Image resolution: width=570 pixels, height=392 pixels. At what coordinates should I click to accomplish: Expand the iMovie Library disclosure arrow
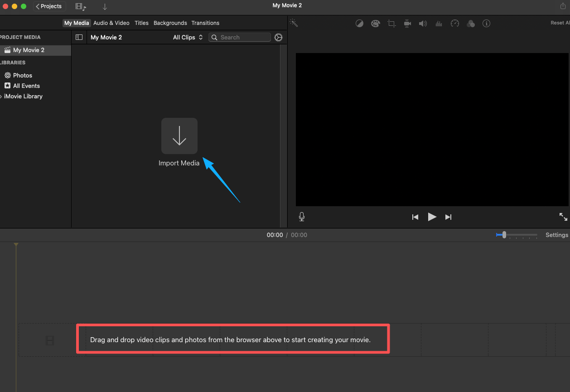pos(1,97)
